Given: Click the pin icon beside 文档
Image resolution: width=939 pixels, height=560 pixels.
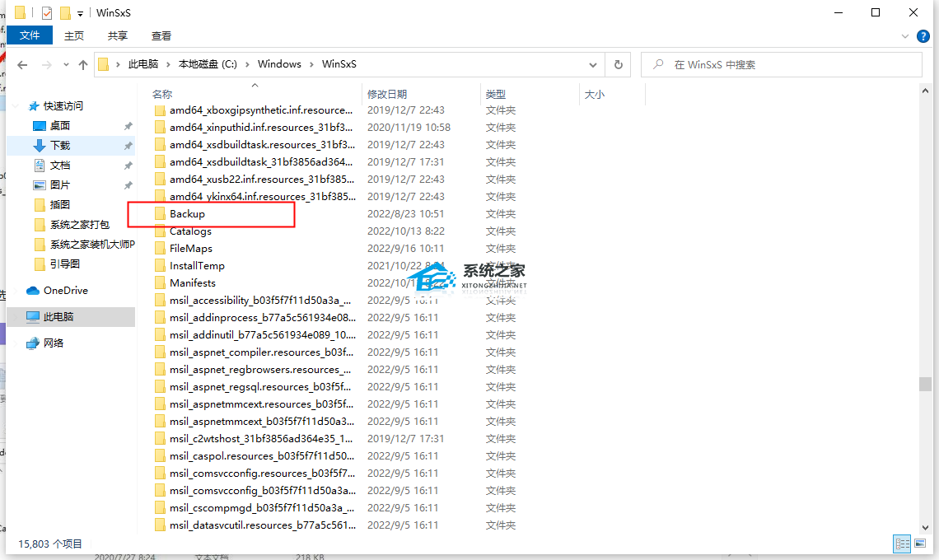Looking at the screenshot, I should 128,166.
